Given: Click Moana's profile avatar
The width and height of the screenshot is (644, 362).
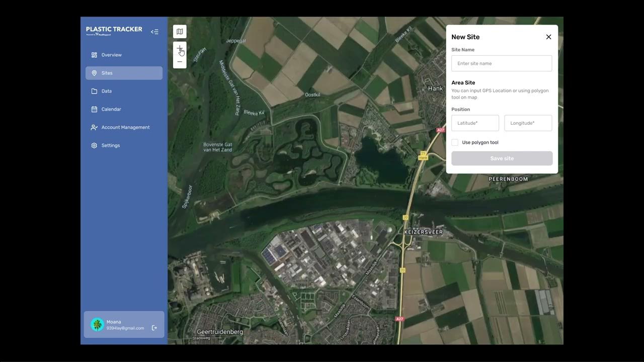Looking at the screenshot, I should click(97, 324).
